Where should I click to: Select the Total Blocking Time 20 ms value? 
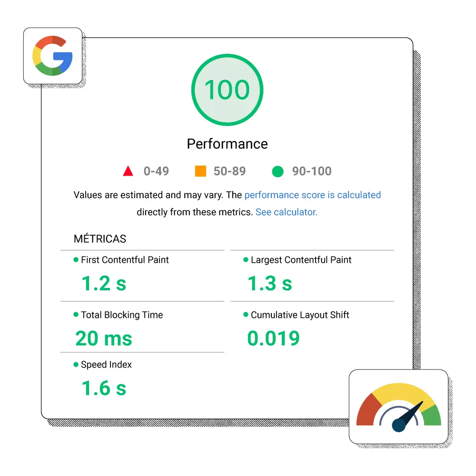click(x=104, y=338)
